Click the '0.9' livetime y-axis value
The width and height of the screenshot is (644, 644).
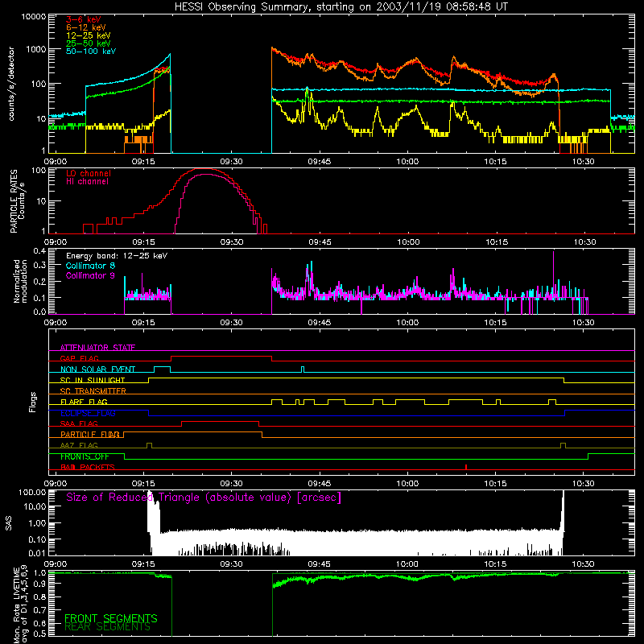point(39,583)
